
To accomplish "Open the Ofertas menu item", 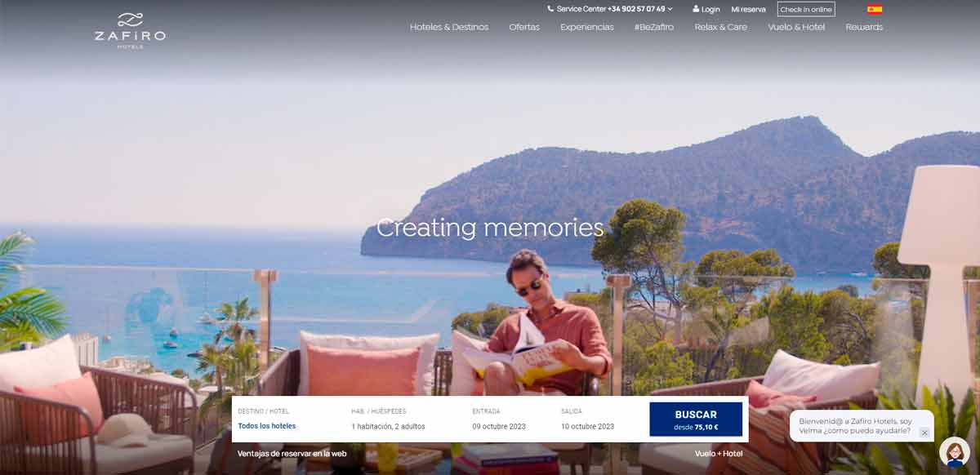I will point(524,27).
